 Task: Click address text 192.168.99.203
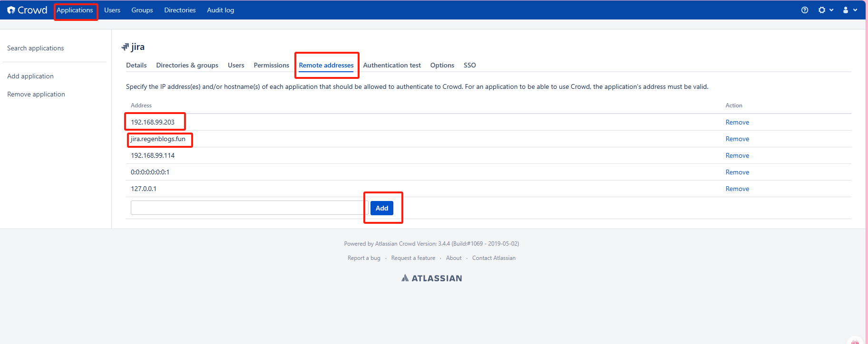coord(153,122)
